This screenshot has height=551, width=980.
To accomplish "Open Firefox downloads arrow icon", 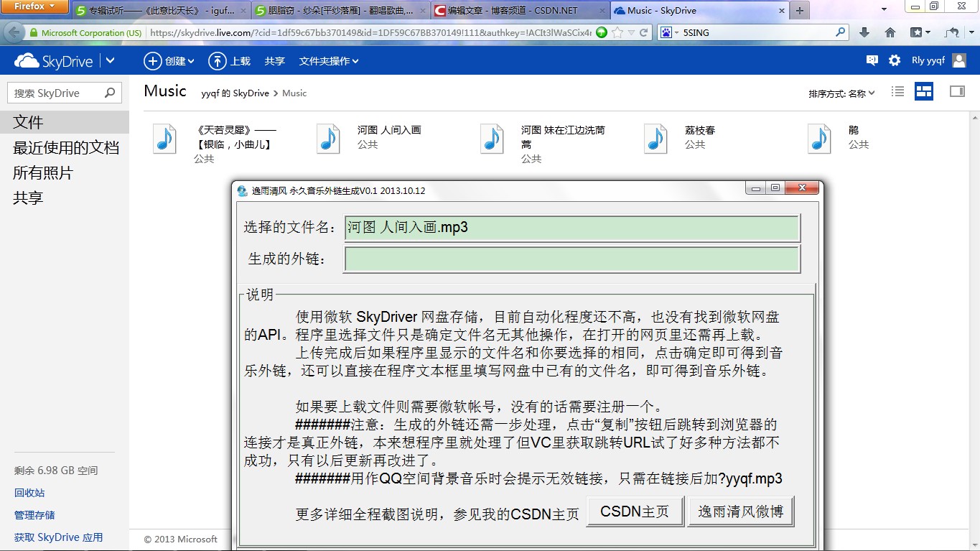I will 864,33.
